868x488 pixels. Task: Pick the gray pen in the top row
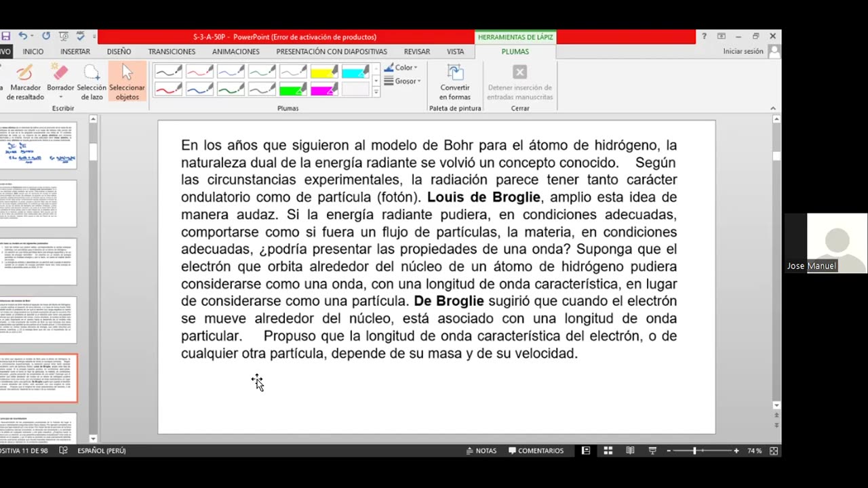(293, 71)
